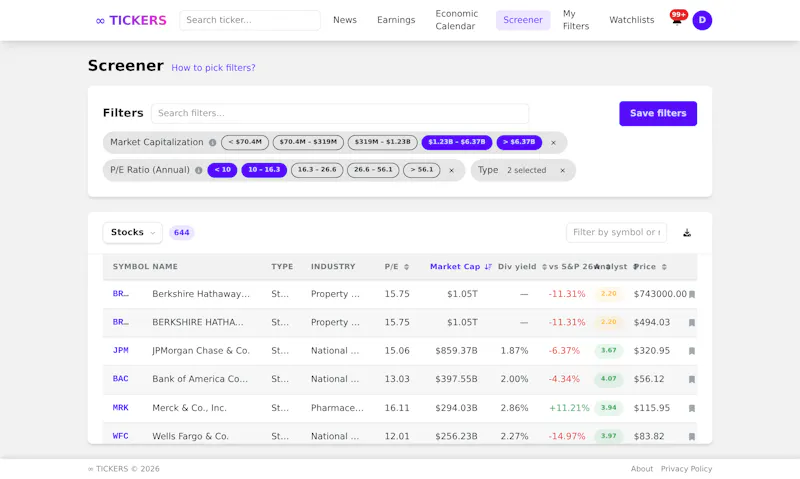Bookmark the Bank of America row
This screenshot has height=479, width=800.
[x=692, y=379]
